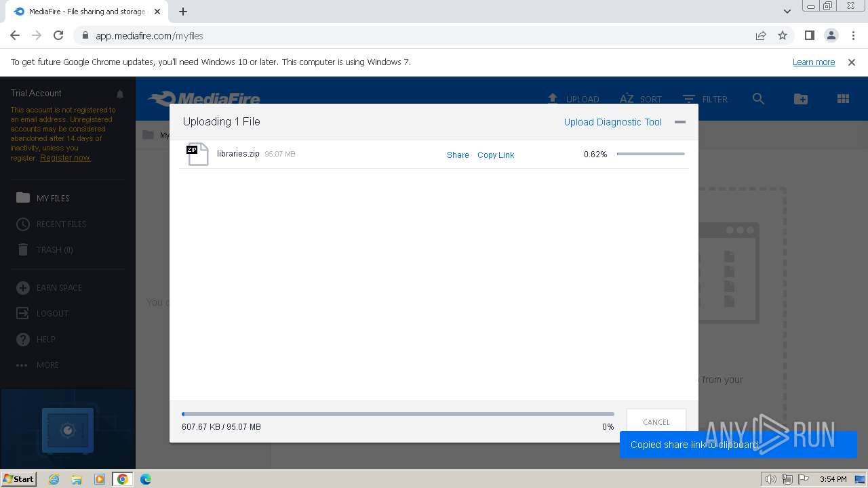868x488 pixels.
Task: Click the Trial Account label
Action: coord(36,94)
